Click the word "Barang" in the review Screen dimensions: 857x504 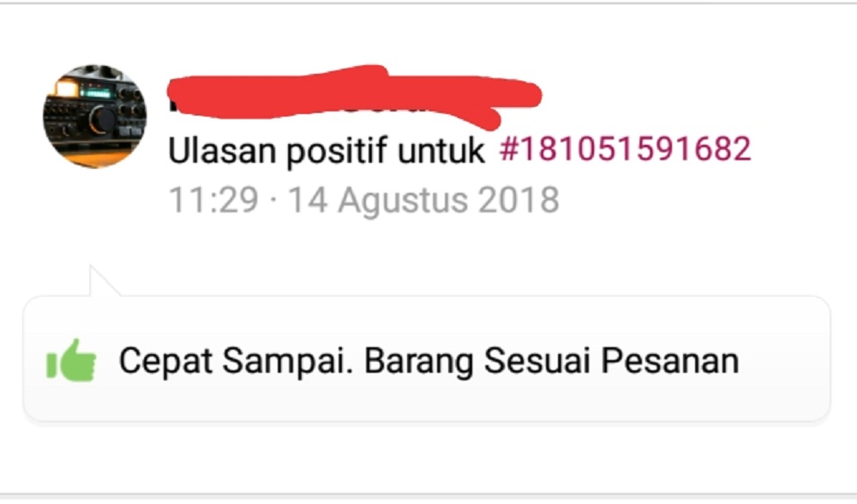[x=419, y=363]
